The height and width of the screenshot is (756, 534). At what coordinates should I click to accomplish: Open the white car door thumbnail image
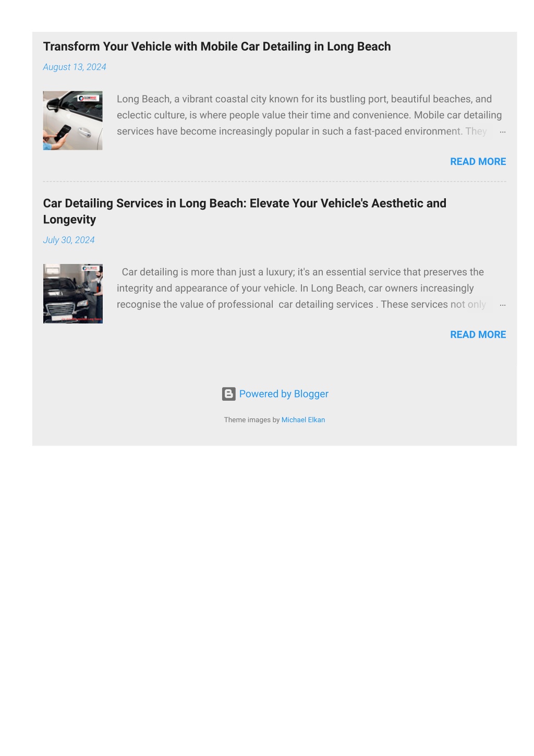[x=73, y=121]
